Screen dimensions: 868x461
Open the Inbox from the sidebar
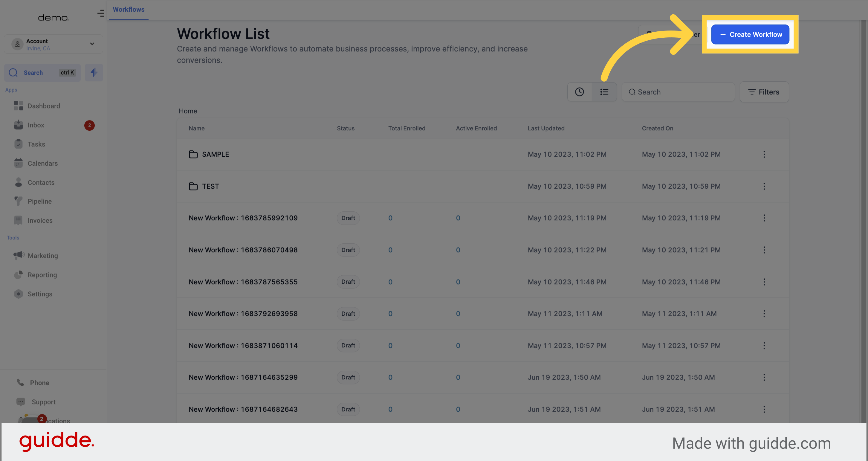click(36, 125)
